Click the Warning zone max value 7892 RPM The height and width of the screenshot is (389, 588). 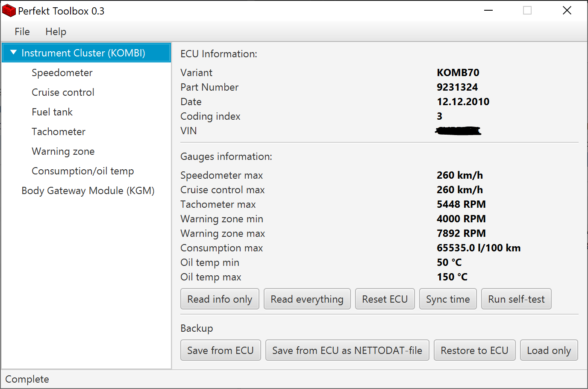coord(461,233)
